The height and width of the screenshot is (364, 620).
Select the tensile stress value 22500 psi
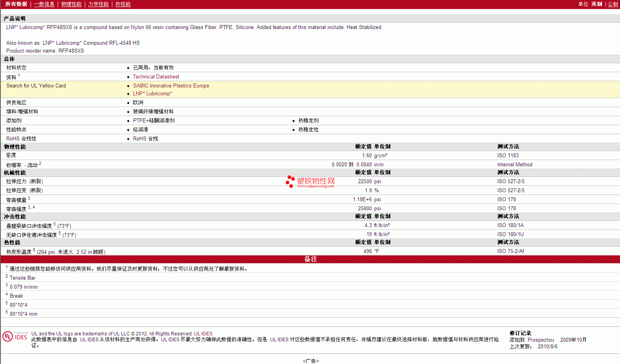pyautogui.click(x=369, y=182)
